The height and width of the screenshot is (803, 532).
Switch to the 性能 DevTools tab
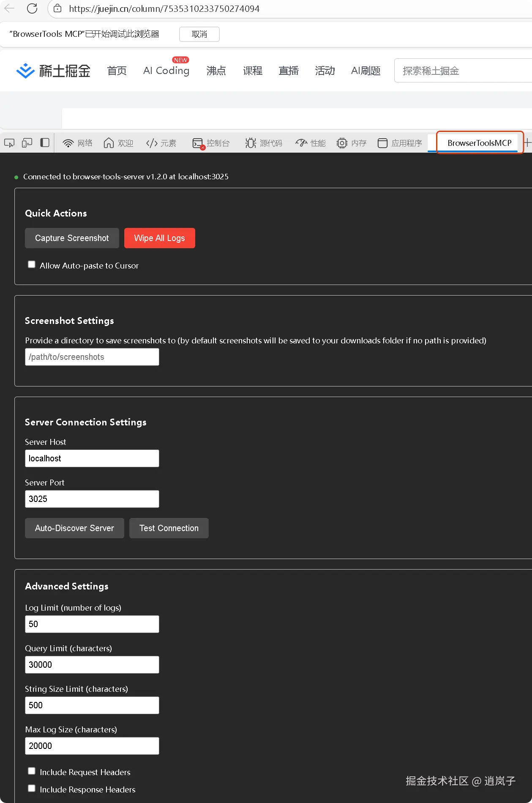pyautogui.click(x=311, y=143)
